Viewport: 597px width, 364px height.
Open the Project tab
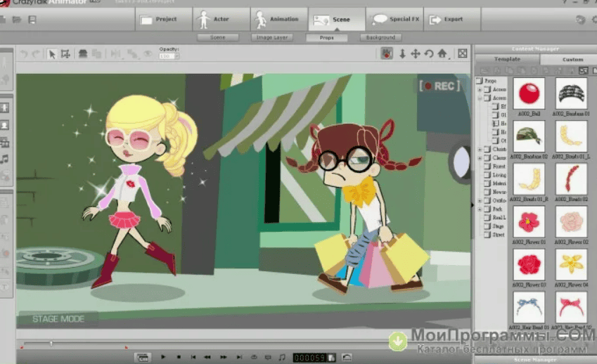164,19
